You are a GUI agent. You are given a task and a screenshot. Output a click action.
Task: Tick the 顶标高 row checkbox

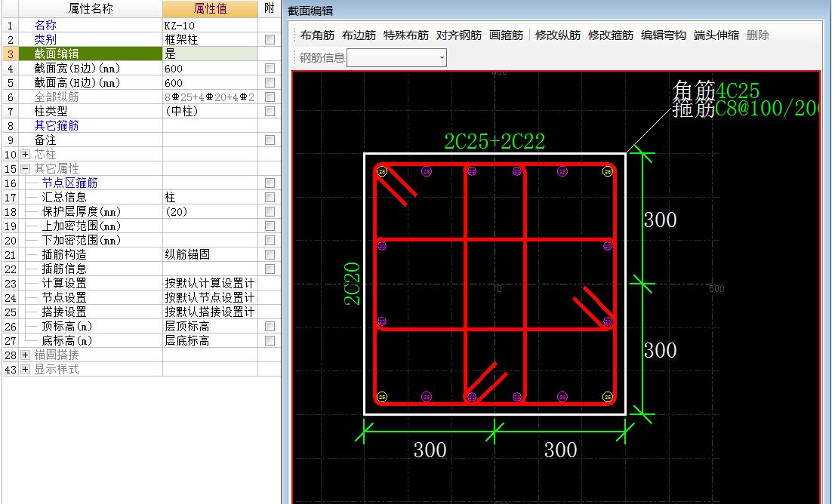click(270, 326)
